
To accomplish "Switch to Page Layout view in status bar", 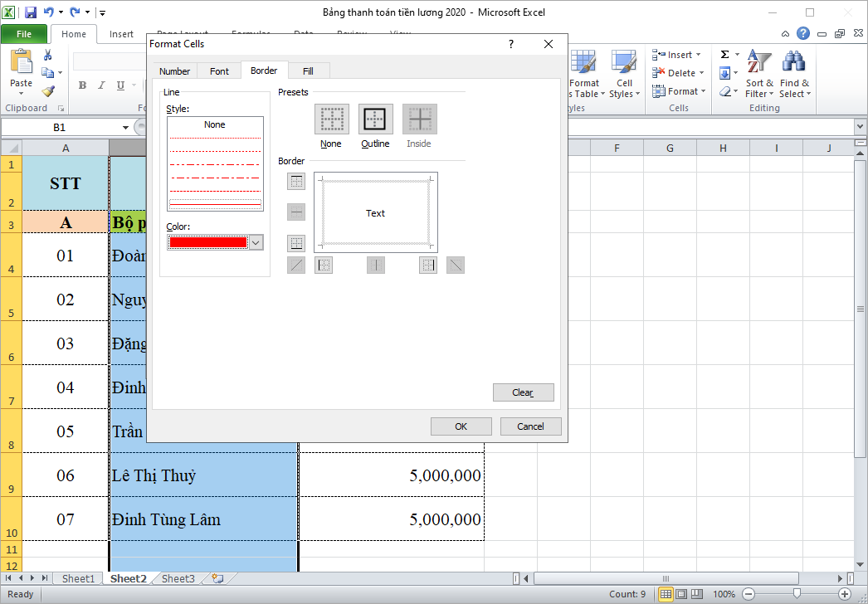I will [x=680, y=593].
